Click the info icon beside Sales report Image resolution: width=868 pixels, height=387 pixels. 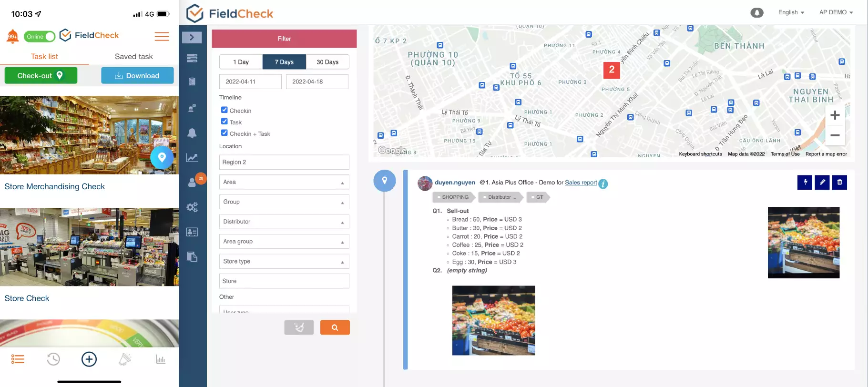click(x=603, y=183)
